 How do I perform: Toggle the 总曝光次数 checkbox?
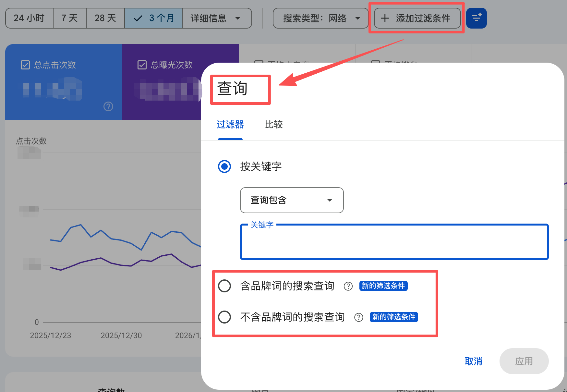(x=142, y=65)
